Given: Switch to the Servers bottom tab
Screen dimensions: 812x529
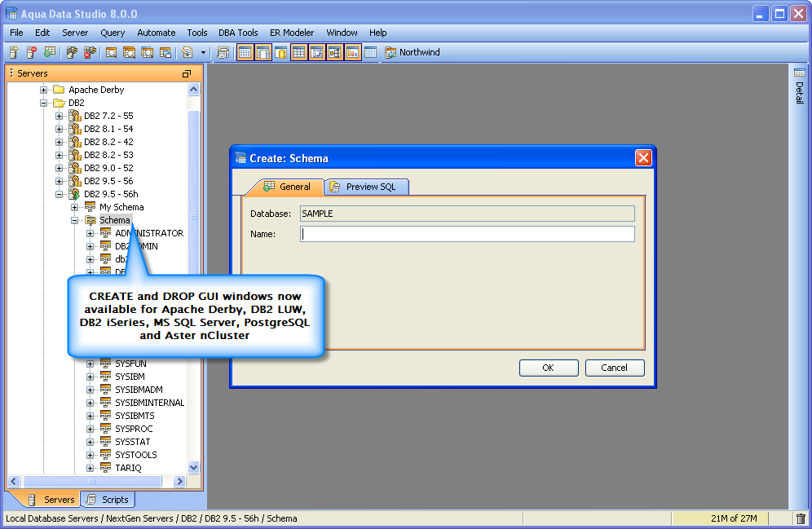Looking at the screenshot, I should [51, 500].
